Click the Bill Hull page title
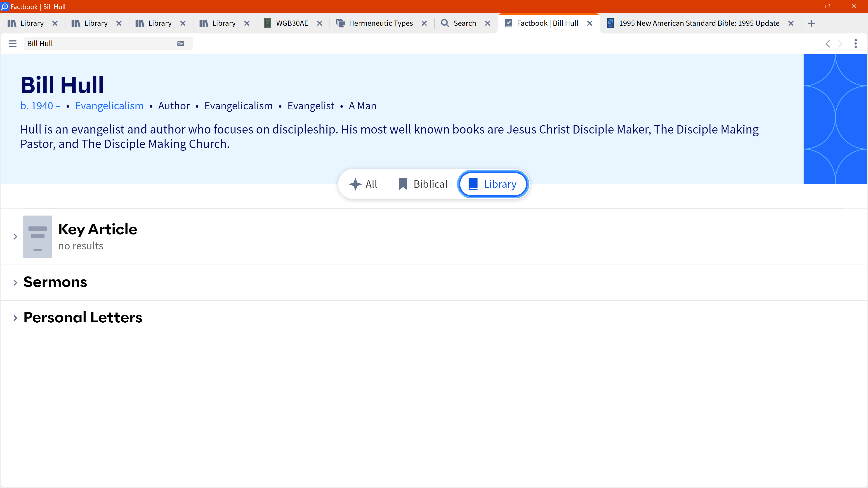868x488 pixels. (62, 85)
